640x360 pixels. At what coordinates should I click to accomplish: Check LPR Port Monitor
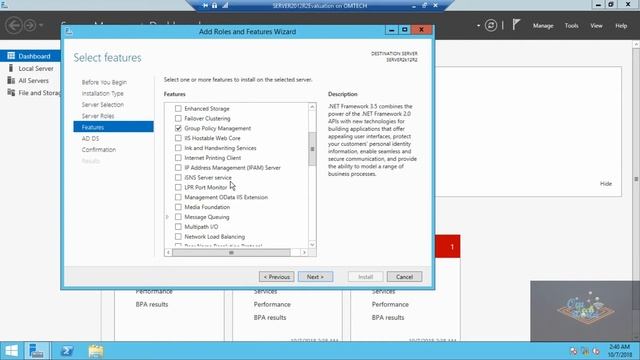point(178,187)
